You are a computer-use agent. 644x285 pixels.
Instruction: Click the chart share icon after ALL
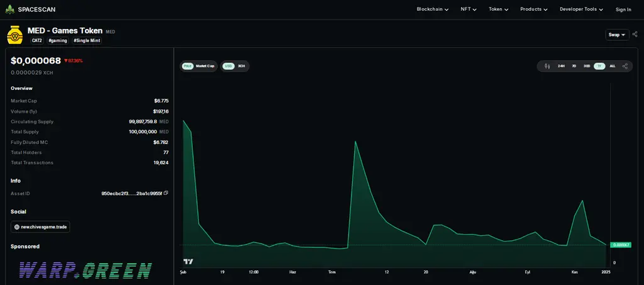[625, 65]
